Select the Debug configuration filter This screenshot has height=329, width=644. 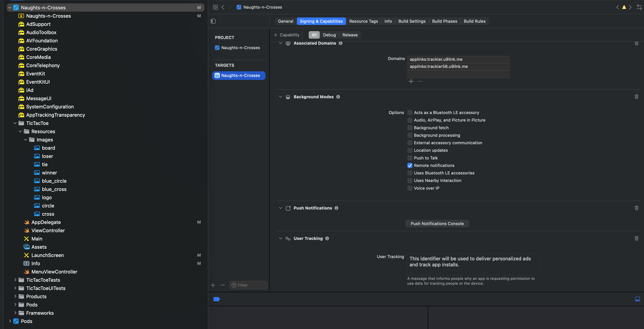point(329,35)
